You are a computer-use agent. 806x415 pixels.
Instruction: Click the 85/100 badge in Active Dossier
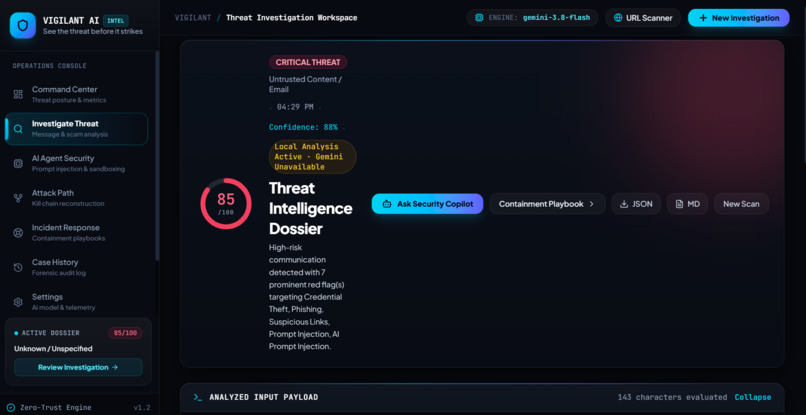point(125,333)
